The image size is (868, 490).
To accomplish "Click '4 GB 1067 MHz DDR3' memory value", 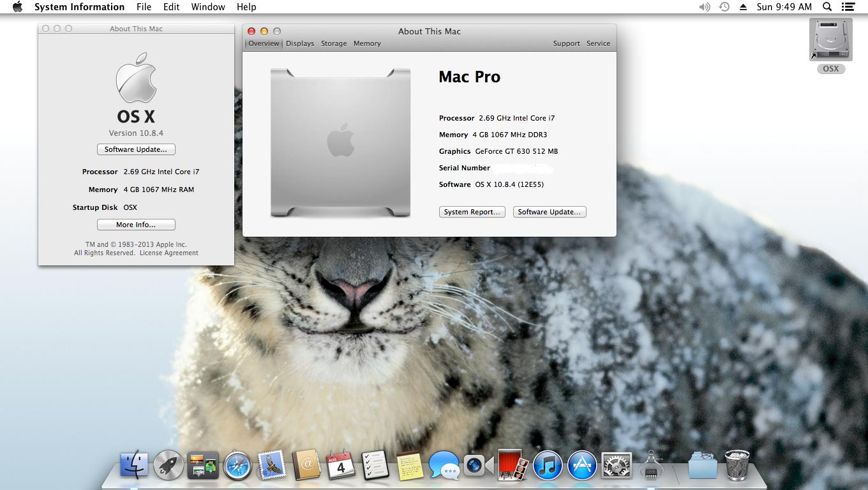I will tap(509, 135).
